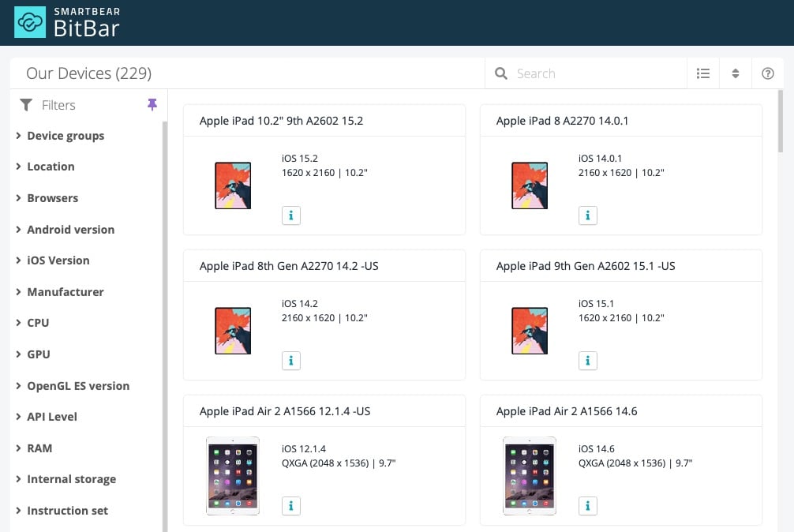This screenshot has height=532, width=794.
Task: Select iPad Air 2 12.1.4 -US thumbnail
Action: point(233,476)
